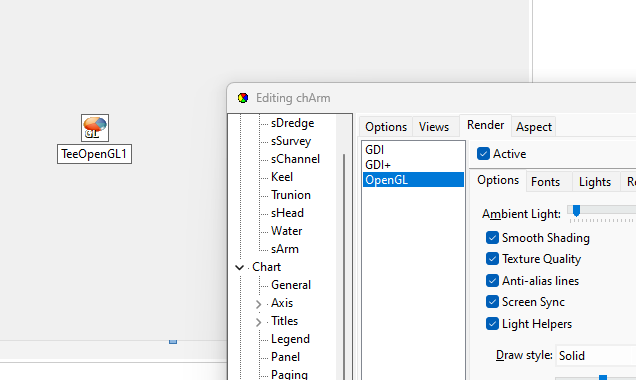The height and width of the screenshot is (380, 636).
Task: Uncheck the Active checkbox
Action: click(483, 154)
